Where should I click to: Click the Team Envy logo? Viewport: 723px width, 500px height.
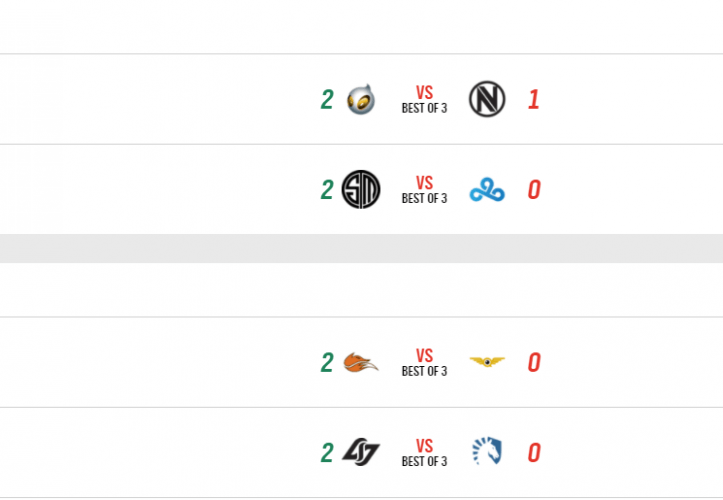click(487, 99)
